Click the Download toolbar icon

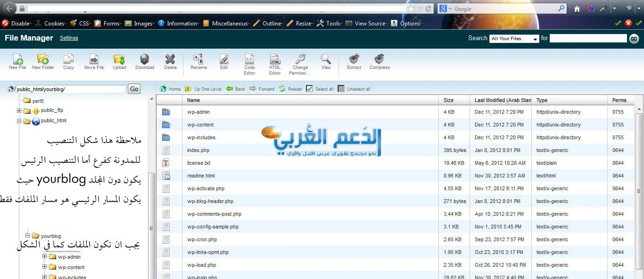pyautogui.click(x=145, y=60)
